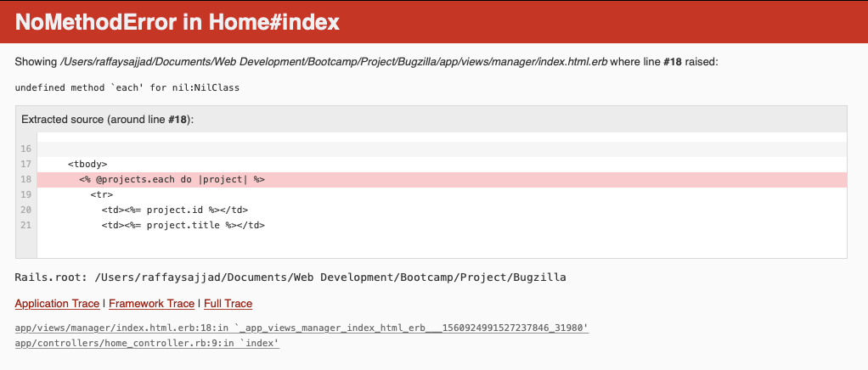Click the index.html.erb file path in 'Showing' line
This screenshot has width=868, height=370.
334,62
